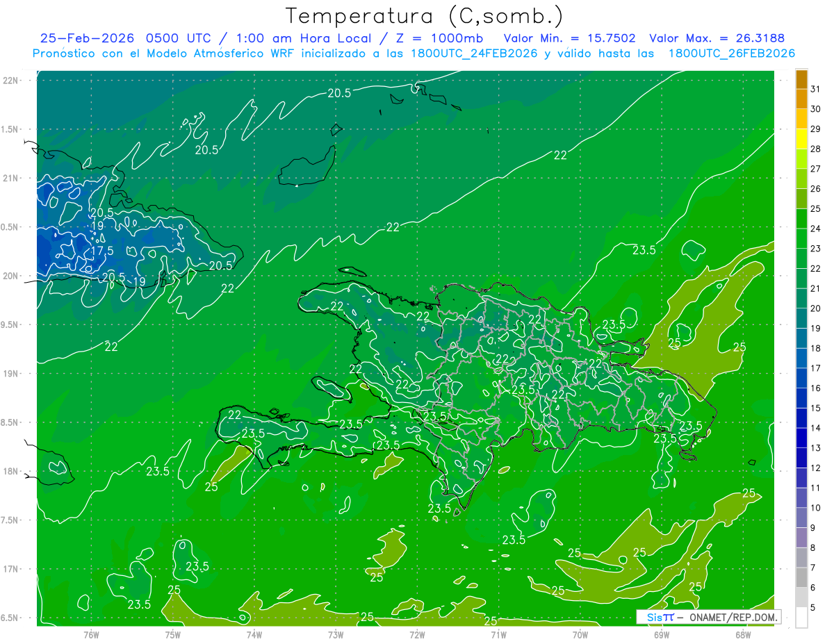Select the '25-Feb-2026' date text
This screenshot has height=644, width=834.
pyautogui.click(x=88, y=38)
